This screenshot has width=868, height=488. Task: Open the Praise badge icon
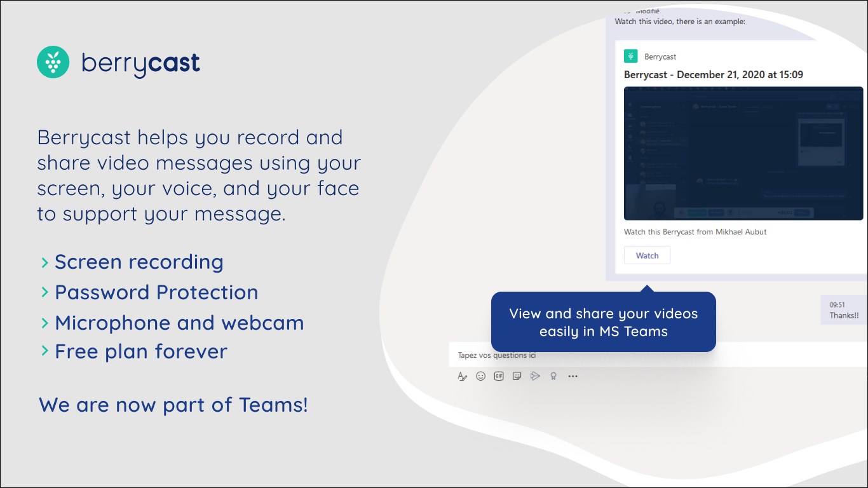[553, 376]
